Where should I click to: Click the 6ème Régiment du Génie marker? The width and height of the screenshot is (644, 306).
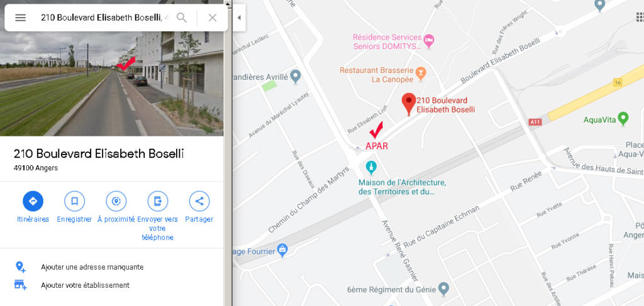coord(443,288)
